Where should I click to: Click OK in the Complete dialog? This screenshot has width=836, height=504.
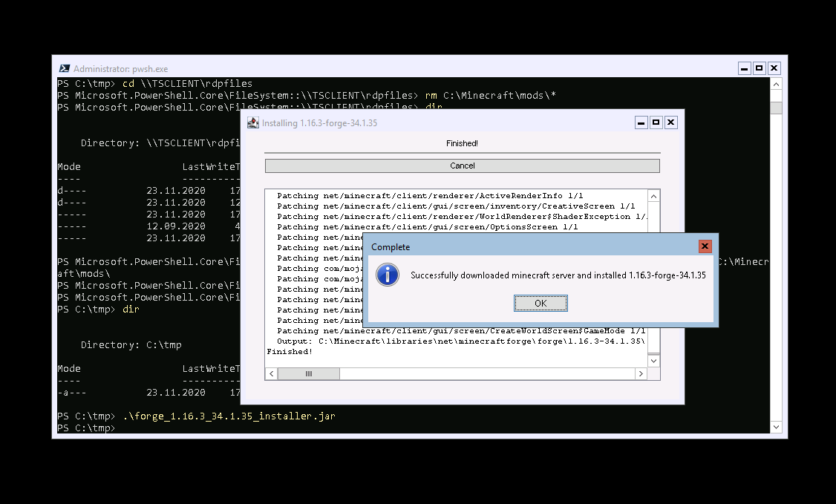(x=541, y=303)
